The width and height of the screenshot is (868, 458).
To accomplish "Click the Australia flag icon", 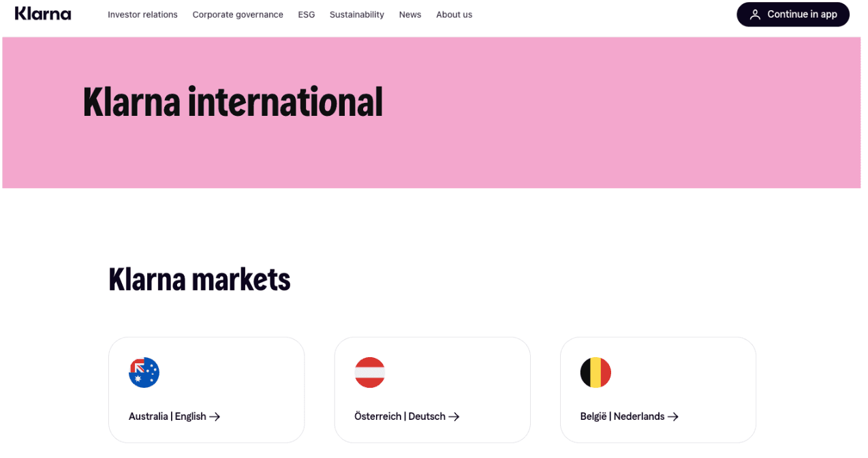I will pos(144,373).
